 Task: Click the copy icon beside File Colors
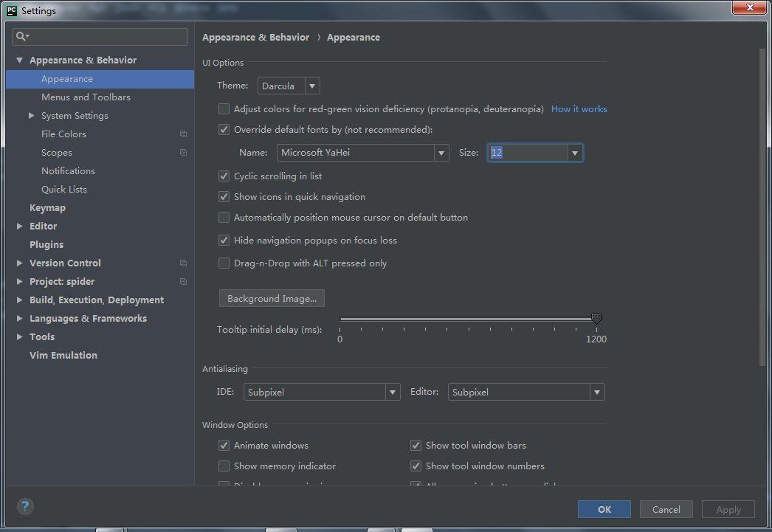[x=183, y=134]
